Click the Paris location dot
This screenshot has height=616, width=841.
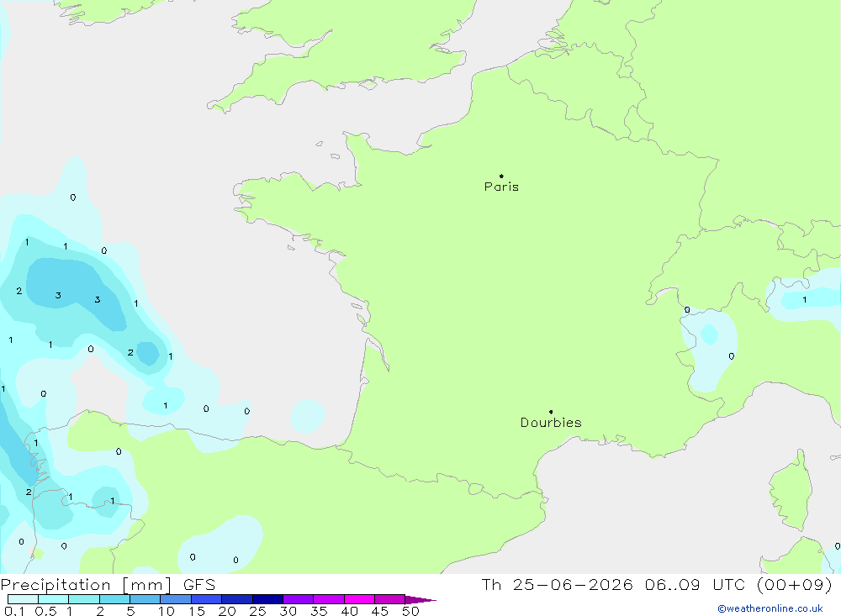pyautogui.click(x=501, y=176)
